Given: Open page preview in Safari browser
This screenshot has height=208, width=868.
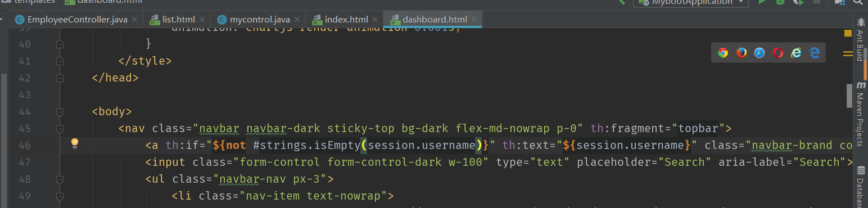Looking at the screenshot, I should coord(759,53).
